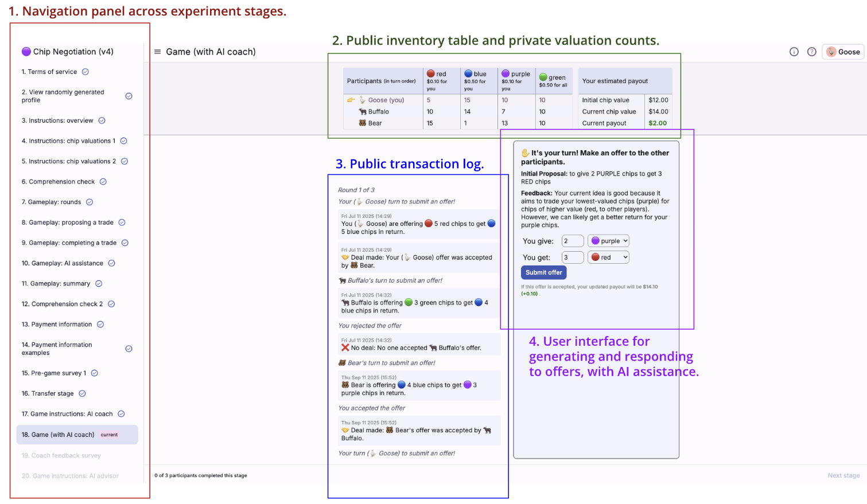
Task: Click the Initial chip value $12.00 amount
Action: pyautogui.click(x=658, y=100)
